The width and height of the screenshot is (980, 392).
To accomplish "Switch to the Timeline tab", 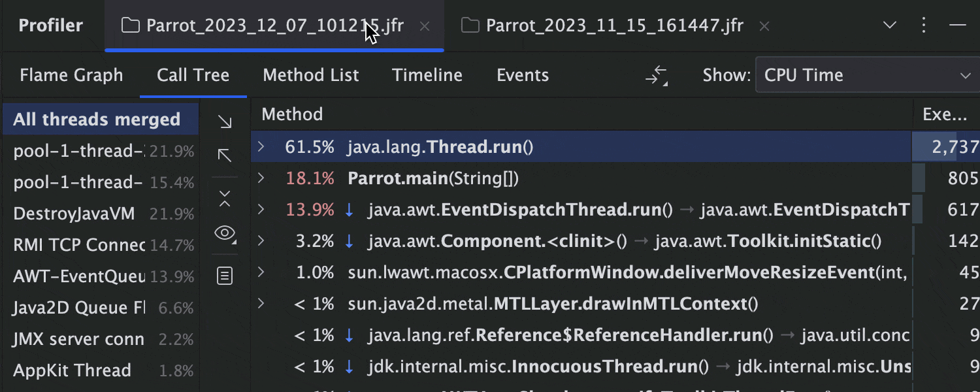I will pos(427,75).
